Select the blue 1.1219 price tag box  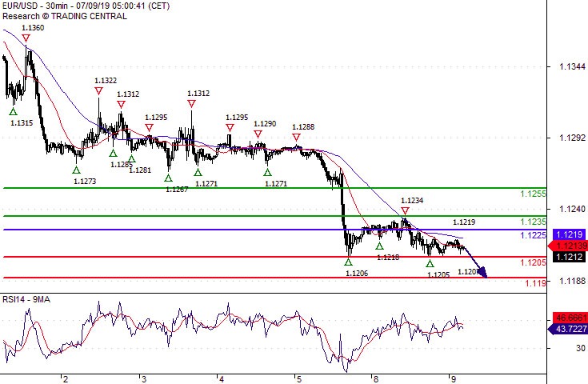pos(569,234)
